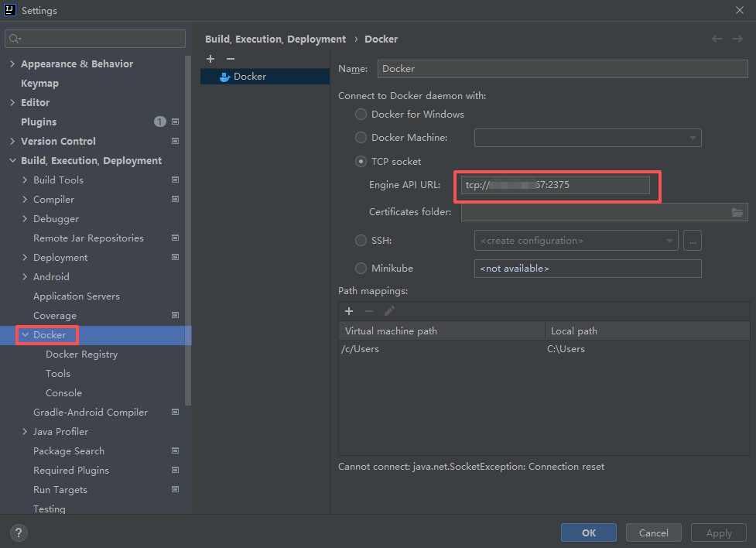Select Docker for Windows option
The image size is (756, 548).
(x=361, y=115)
